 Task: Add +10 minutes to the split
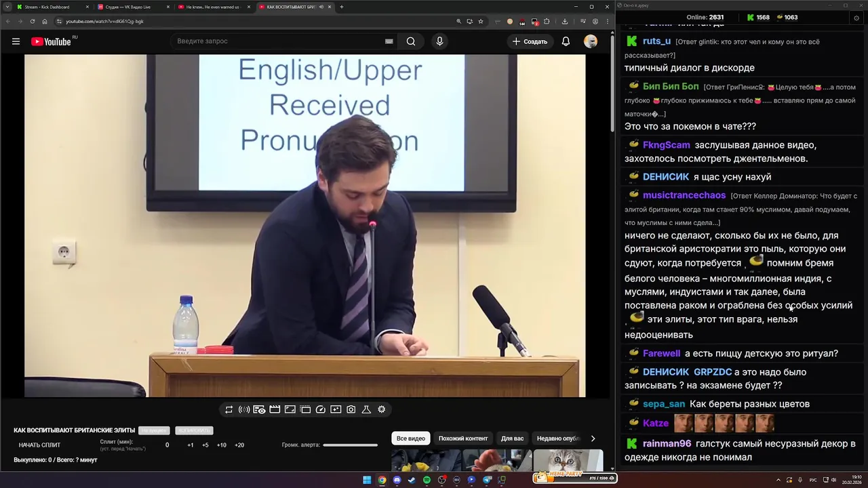point(222,445)
